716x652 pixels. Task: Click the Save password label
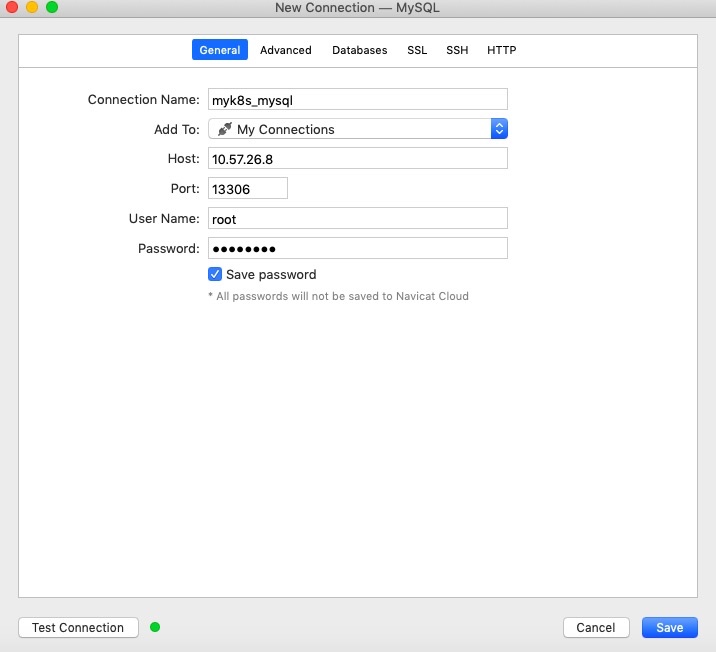pos(271,274)
